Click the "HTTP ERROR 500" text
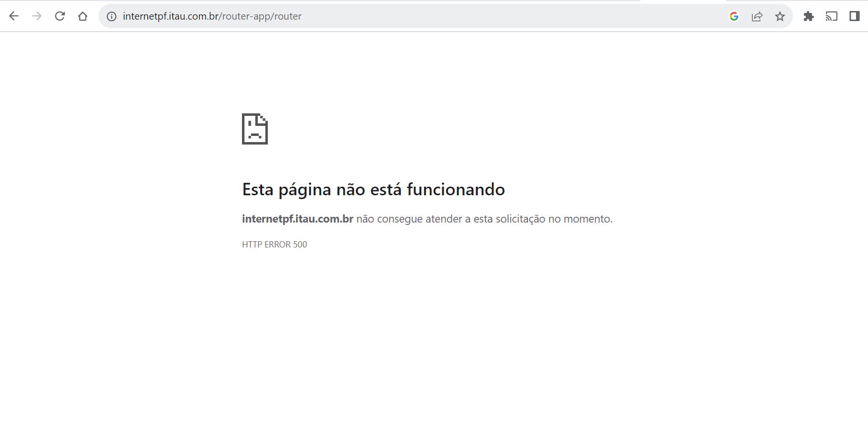Image resolution: width=868 pixels, height=436 pixels. tap(274, 245)
